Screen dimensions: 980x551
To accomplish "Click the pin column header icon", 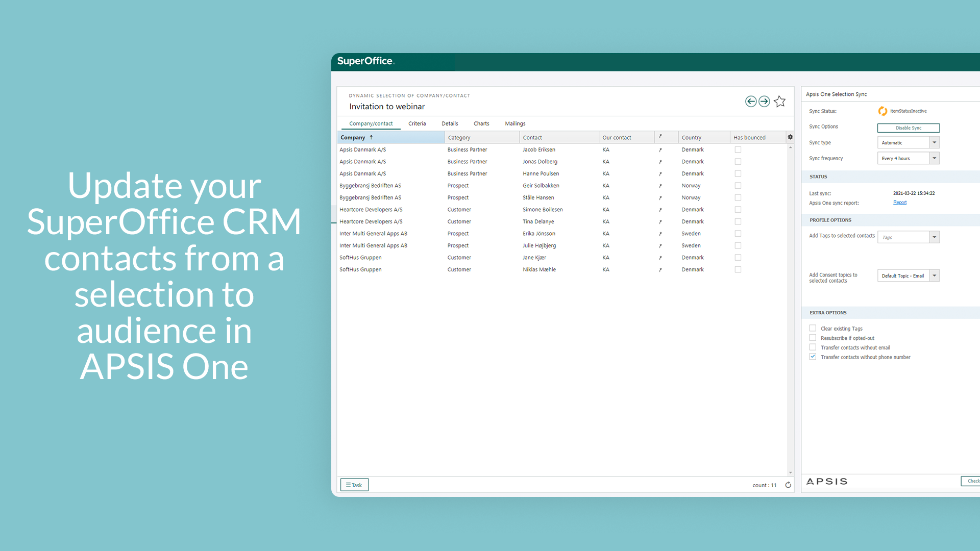I will (660, 137).
